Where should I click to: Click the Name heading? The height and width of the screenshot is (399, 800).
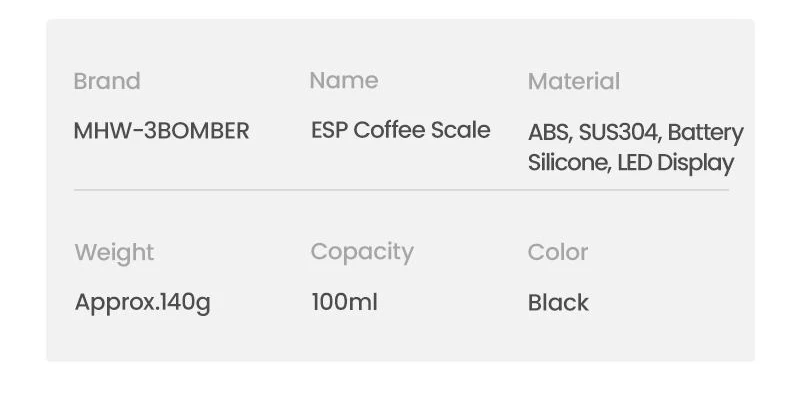[x=344, y=81]
